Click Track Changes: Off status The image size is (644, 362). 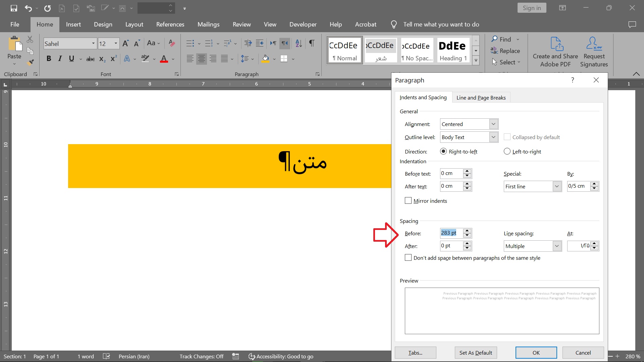(201, 356)
